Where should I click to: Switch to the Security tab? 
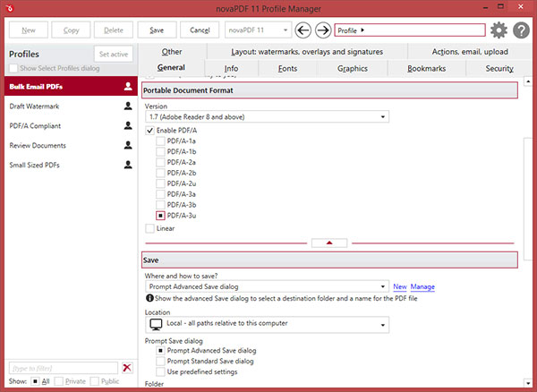(x=499, y=69)
